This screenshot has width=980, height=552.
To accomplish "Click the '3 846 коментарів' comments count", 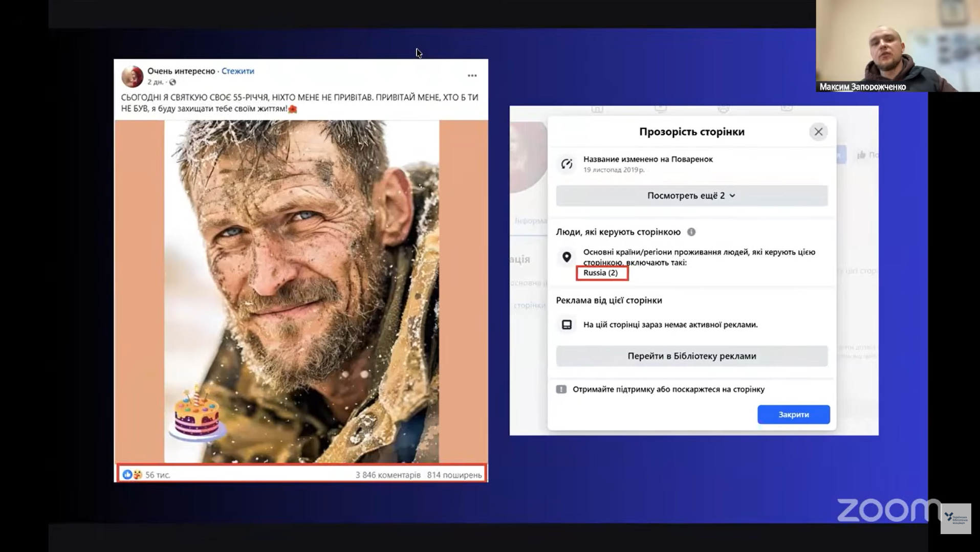I will point(387,475).
